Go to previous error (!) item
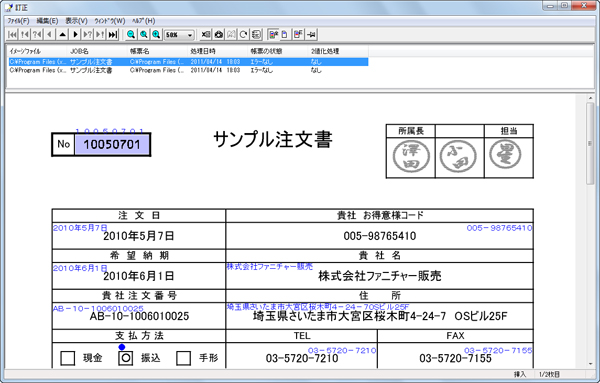 [x=24, y=34]
